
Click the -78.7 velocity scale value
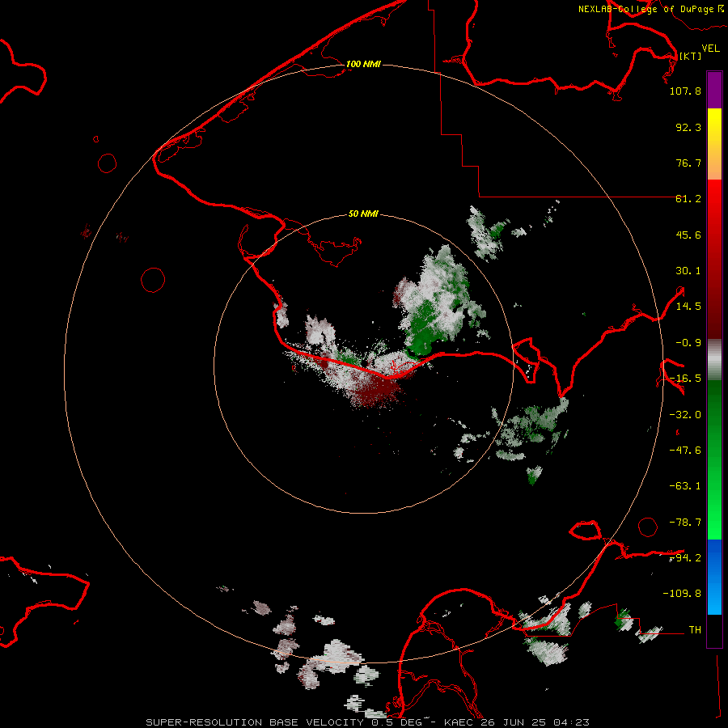click(685, 523)
